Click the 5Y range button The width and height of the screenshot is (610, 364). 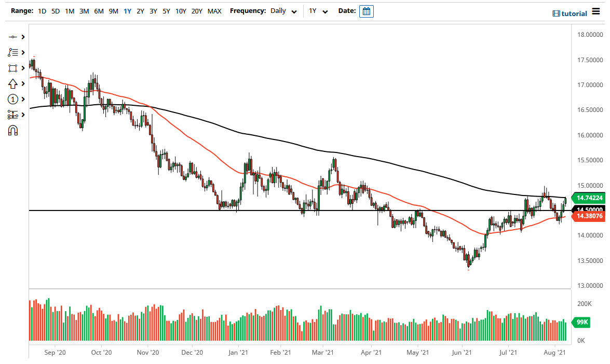[166, 11]
